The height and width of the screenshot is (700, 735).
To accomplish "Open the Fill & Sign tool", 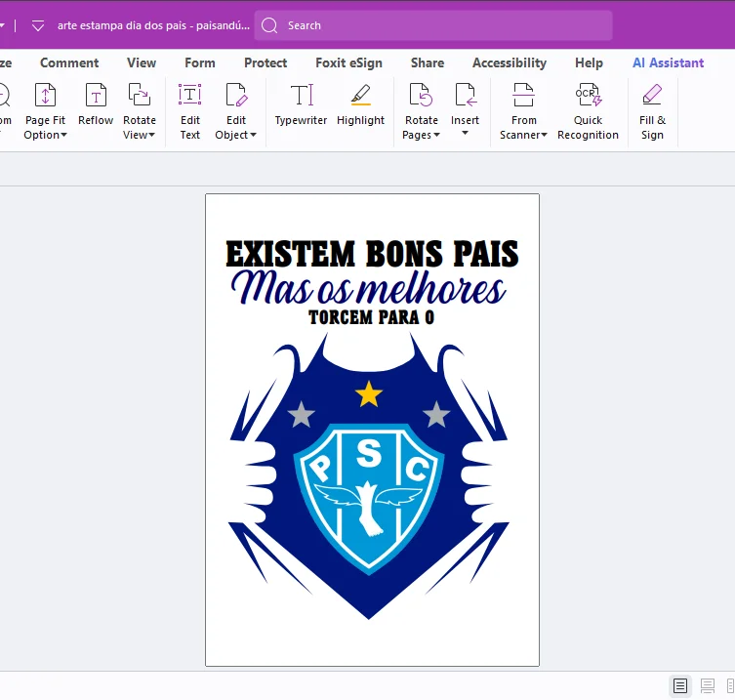I will click(652, 112).
